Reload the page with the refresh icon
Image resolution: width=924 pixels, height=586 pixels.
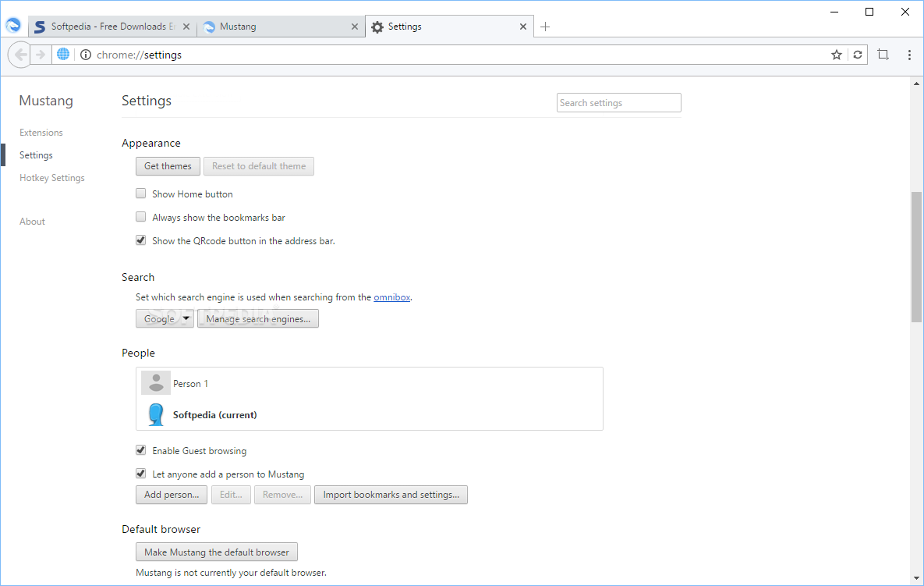click(858, 55)
